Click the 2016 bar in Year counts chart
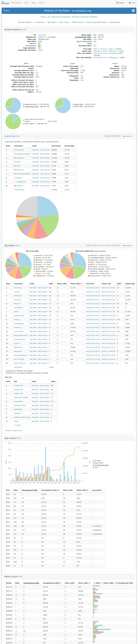 pyautogui.click(x=46, y=464)
